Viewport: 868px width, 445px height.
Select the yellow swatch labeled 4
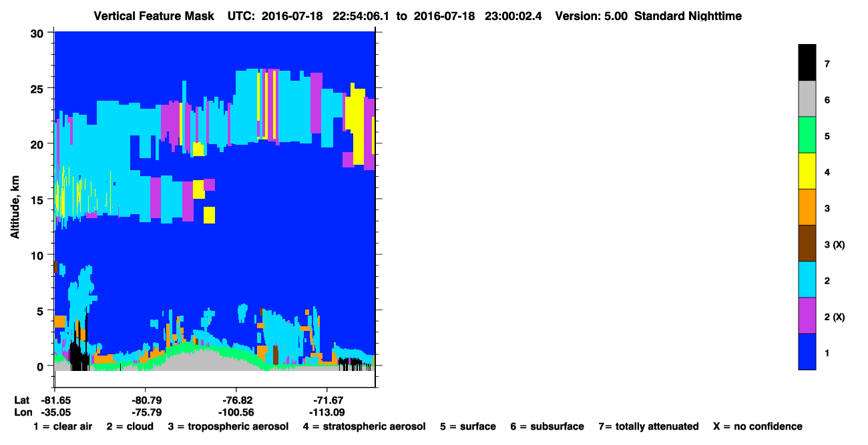(x=807, y=171)
